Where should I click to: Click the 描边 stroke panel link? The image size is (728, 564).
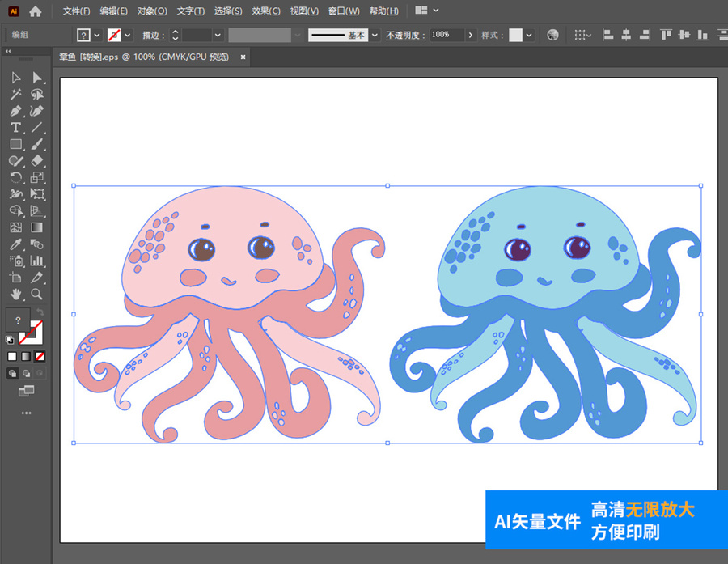click(x=153, y=36)
